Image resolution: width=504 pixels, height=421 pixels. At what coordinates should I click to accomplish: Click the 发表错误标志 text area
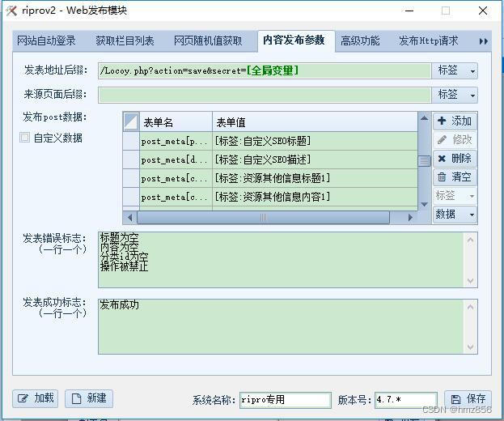[281, 260]
